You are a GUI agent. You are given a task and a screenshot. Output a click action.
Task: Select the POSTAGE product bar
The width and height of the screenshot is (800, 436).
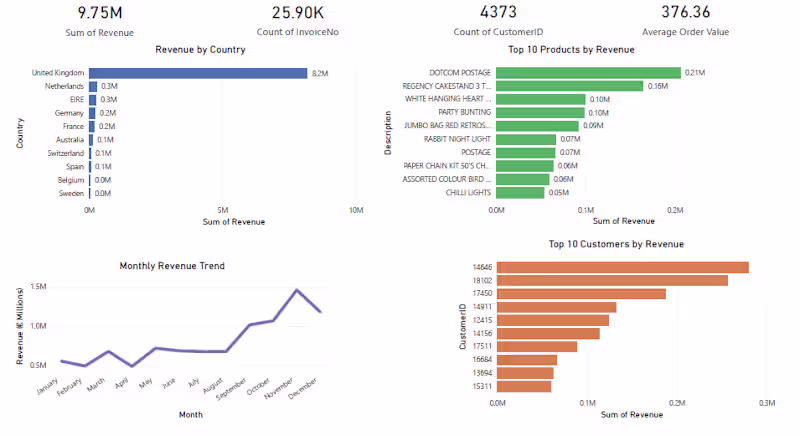tap(526, 152)
